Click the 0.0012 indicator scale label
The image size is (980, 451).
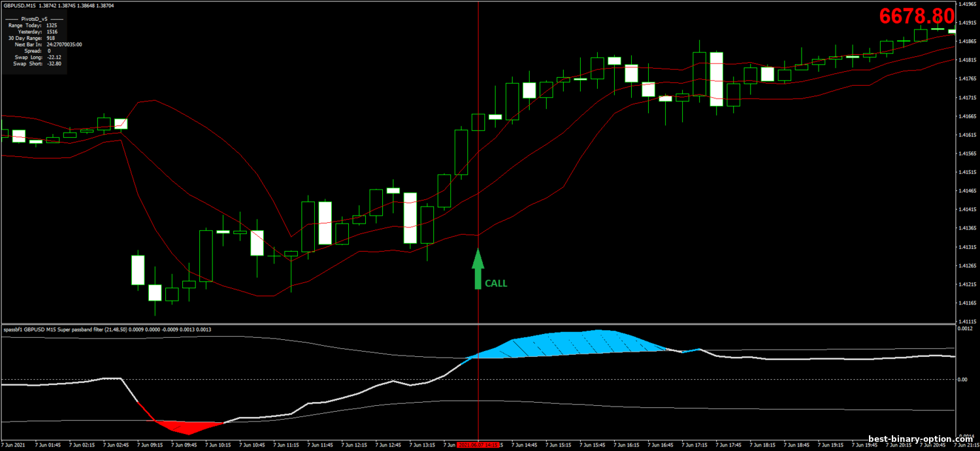966,329
